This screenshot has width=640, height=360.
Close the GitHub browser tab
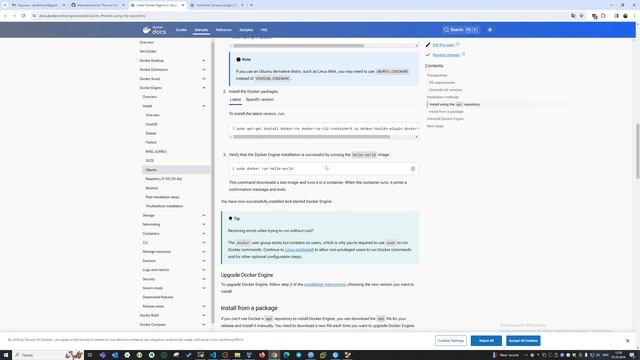point(123,5)
